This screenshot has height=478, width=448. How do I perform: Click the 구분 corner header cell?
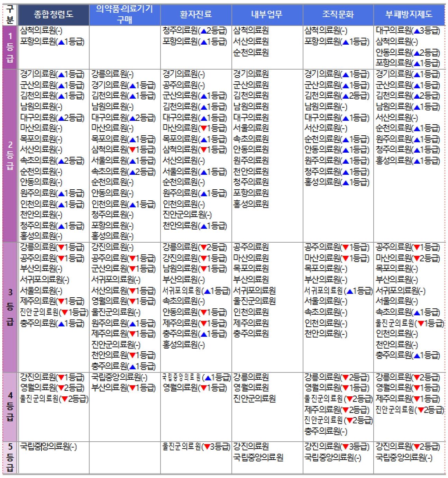[x=10, y=14]
